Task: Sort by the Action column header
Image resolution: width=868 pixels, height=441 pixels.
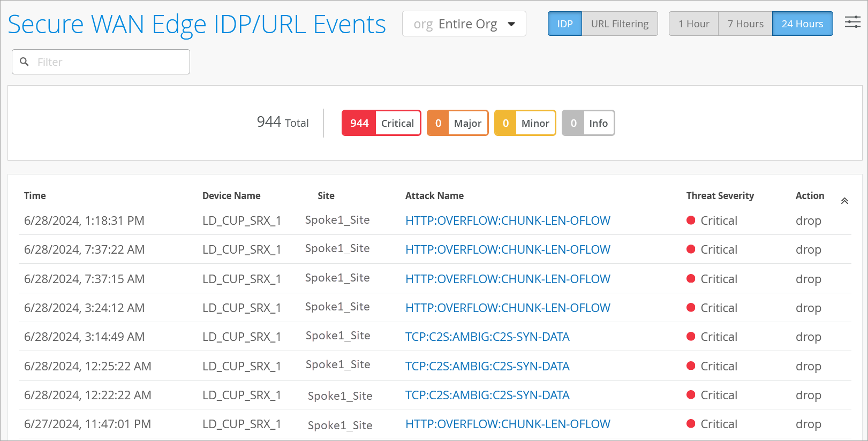Action: (x=810, y=196)
